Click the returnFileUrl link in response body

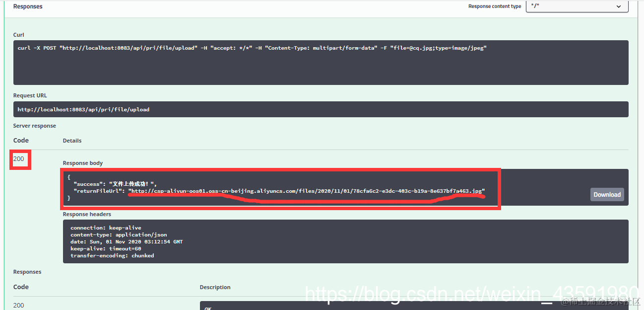306,191
